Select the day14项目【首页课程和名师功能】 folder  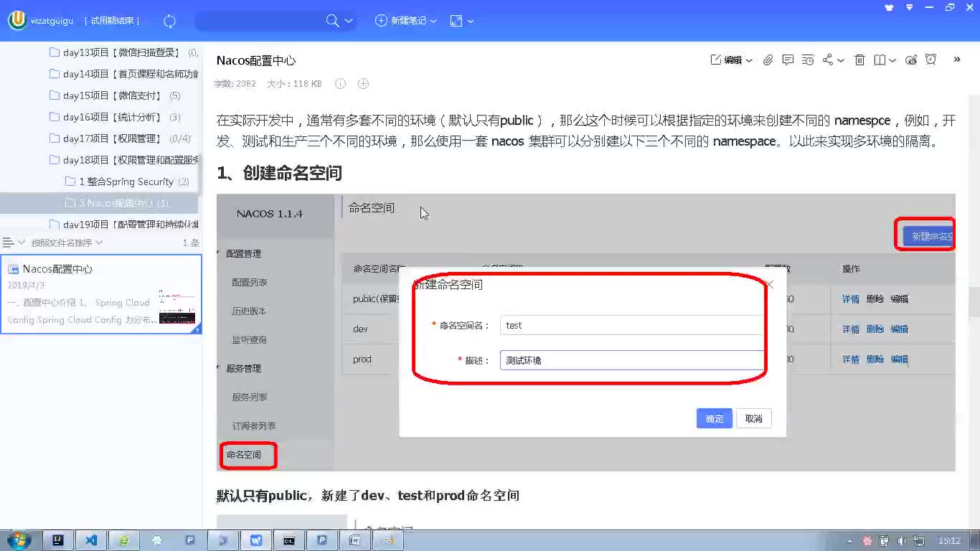(x=123, y=74)
